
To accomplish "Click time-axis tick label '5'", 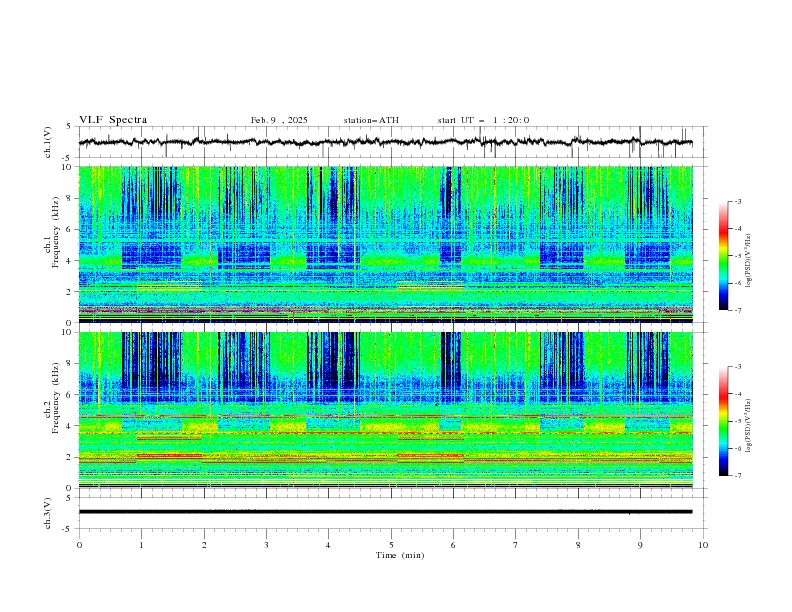I will (391, 545).
